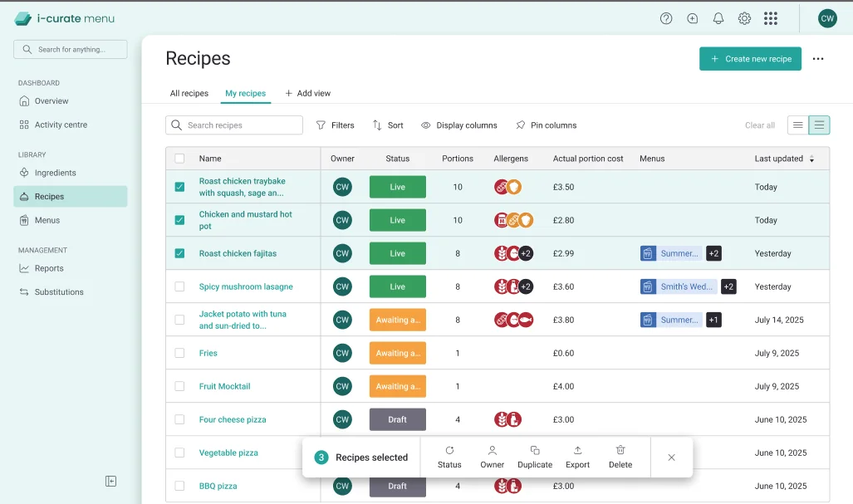Duplicate the selected recipes
This screenshot has height=504, width=853.
[x=535, y=458]
